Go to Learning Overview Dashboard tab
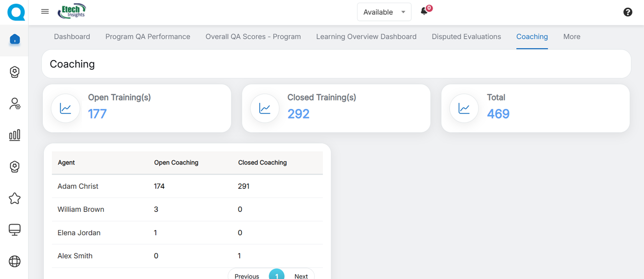644x279 pixels. (366, 37)
